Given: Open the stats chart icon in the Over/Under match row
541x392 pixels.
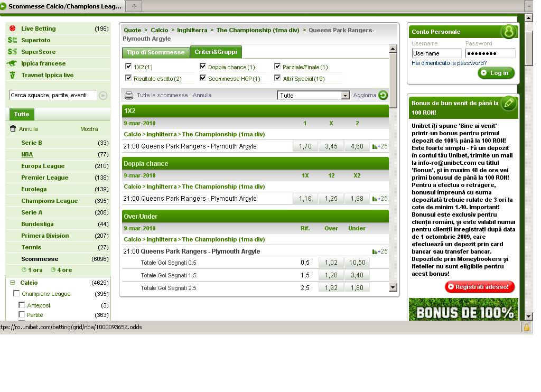Looking at the screenshot, I should tap(375, 251).
